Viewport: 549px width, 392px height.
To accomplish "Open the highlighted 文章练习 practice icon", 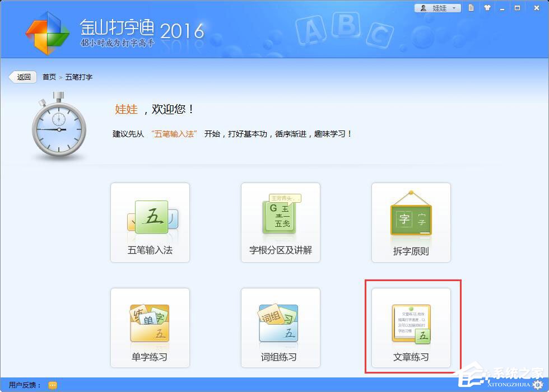I will coord(411,322).
